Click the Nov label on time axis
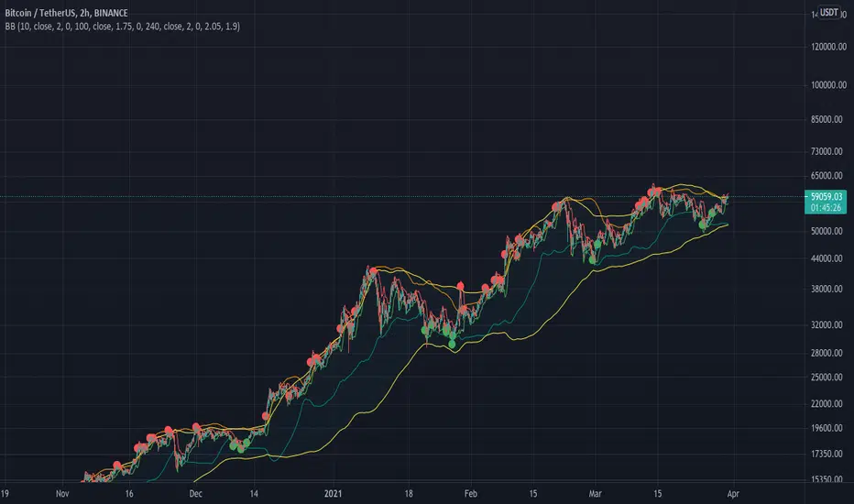This screenshot has width=854, height=504. point(62,494)
